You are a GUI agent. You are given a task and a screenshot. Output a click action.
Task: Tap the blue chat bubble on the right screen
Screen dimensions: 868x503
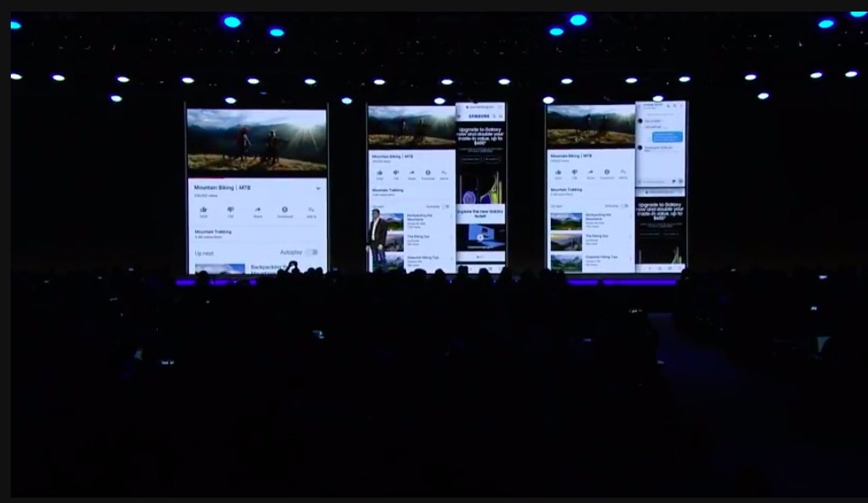point(667,137)
